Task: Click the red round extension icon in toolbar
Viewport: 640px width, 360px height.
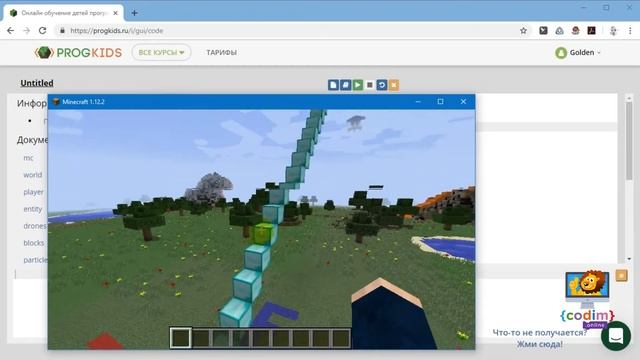Action: coord(576,31)
